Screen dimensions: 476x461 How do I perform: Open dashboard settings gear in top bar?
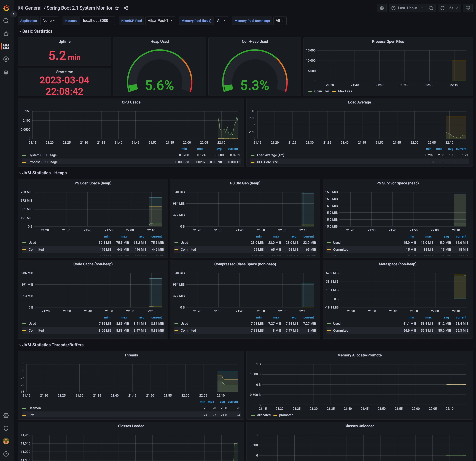[x=382, y=8]
